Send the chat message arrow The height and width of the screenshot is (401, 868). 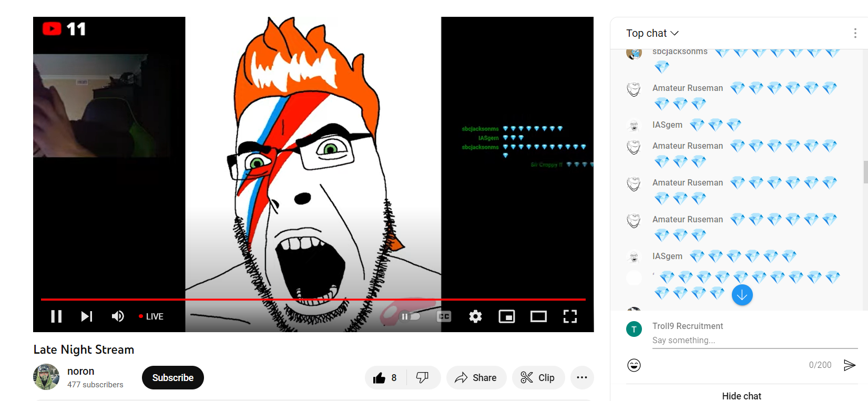[850, 365]
